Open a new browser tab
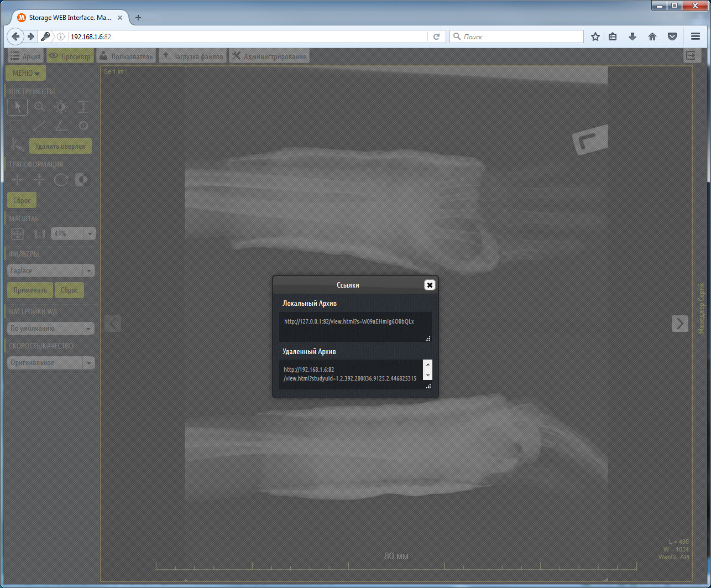The height and width of the screenshot is (588, 711). (138, 17)
